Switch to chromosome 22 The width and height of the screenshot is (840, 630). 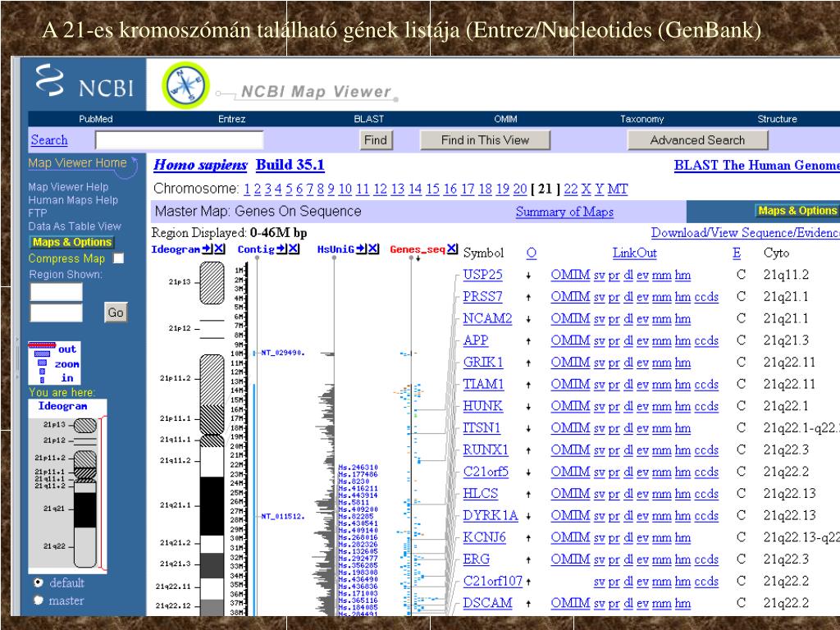pos(571,189)
